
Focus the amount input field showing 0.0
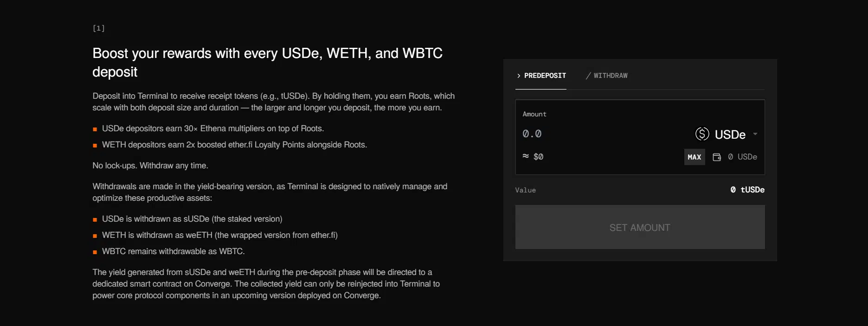coord(603,134)
